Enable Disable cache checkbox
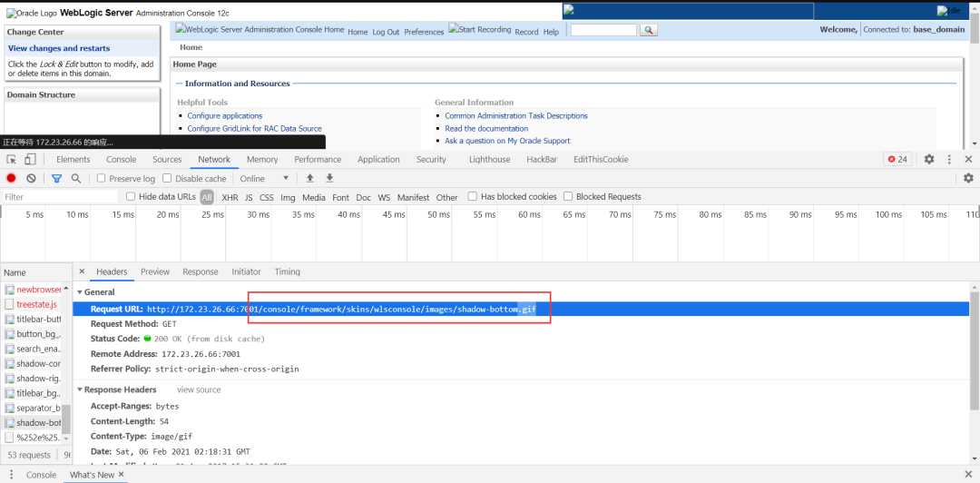Screen dimensions: 980x483 click(x=168, y=178)
